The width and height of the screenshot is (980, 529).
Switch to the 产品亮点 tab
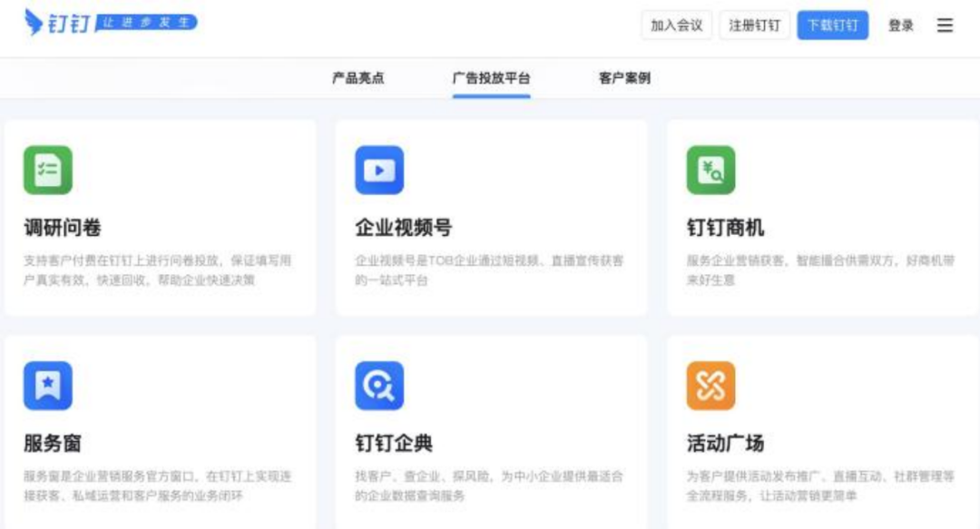coord(358,78)
